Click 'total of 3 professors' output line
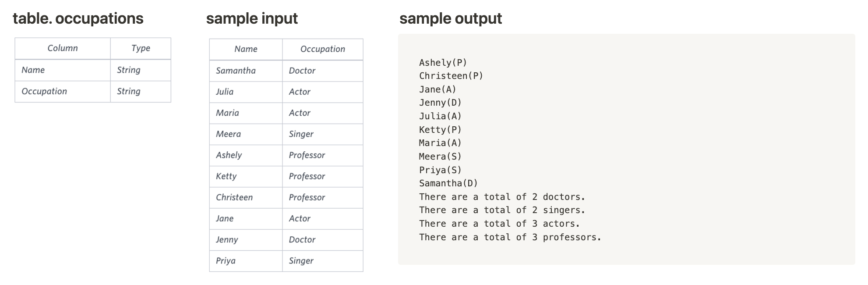The width and height of the screenshot is (868, 285). pos(510,237)
